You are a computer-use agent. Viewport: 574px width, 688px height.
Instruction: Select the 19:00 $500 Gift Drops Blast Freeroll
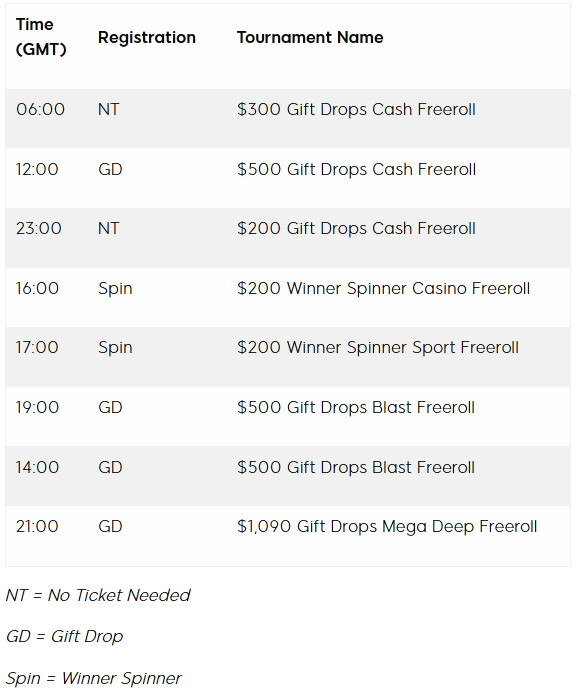355,407
